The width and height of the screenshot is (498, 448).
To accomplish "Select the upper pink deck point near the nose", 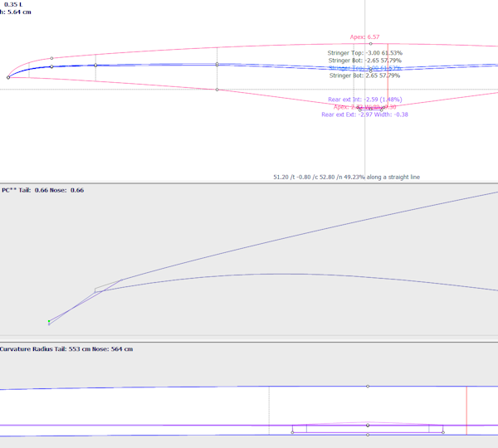I will (51, 58).
